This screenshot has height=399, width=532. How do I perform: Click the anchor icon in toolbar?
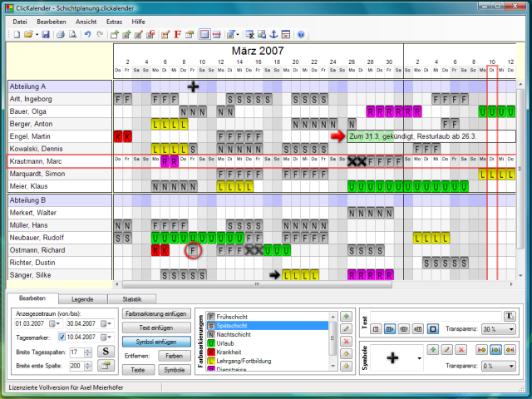(x=273, y=35)
